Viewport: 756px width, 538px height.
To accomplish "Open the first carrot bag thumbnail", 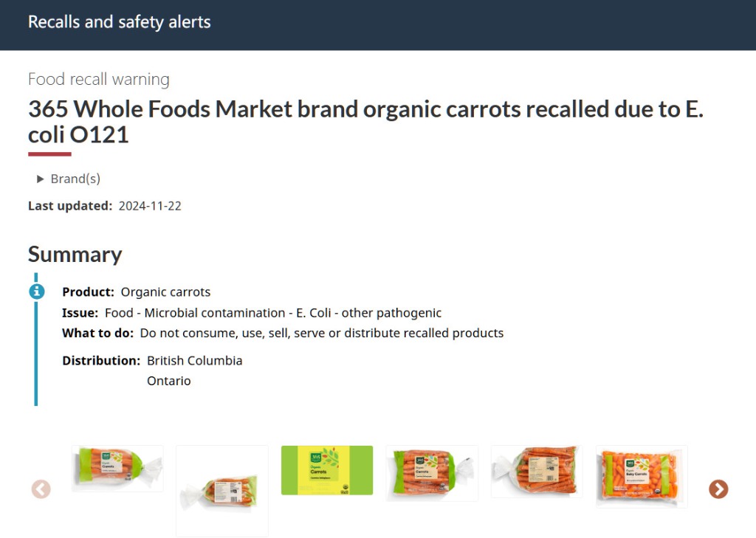I will [117, 469].
